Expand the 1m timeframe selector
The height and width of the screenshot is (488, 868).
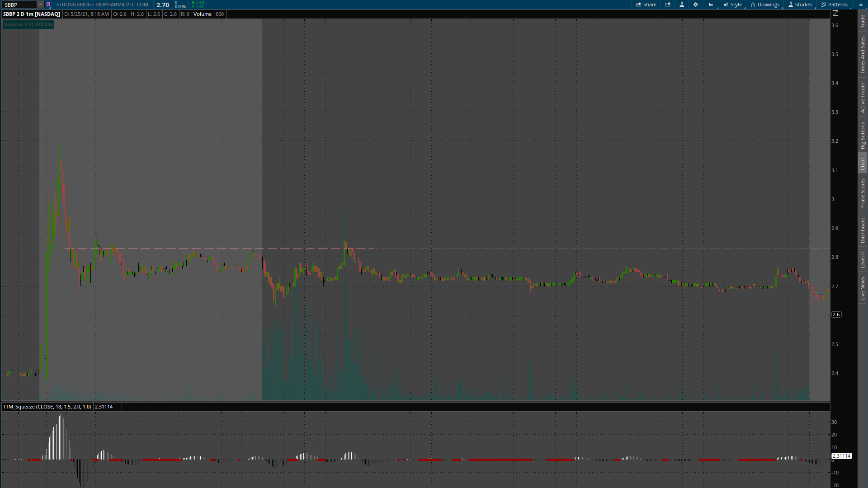point(711,5)
